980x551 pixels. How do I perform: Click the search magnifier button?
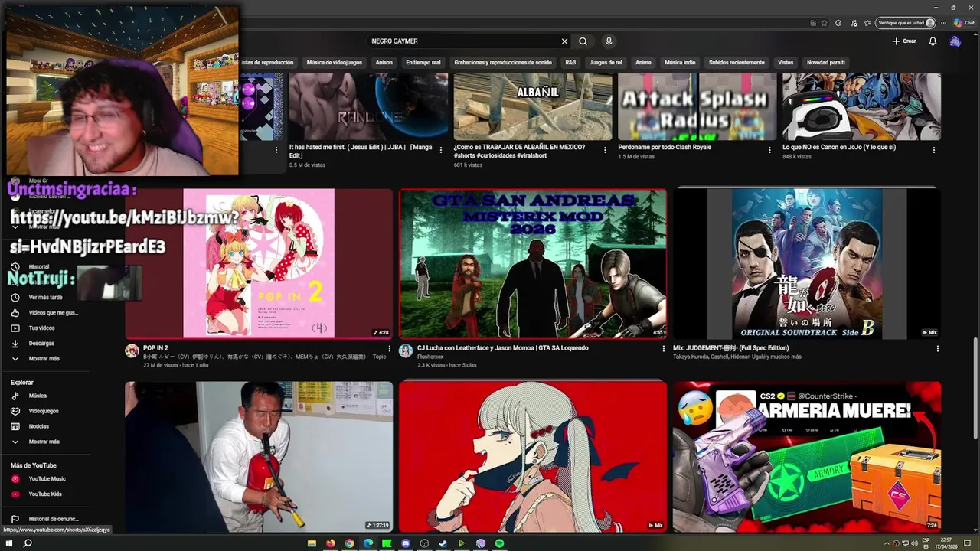(583, 41)
